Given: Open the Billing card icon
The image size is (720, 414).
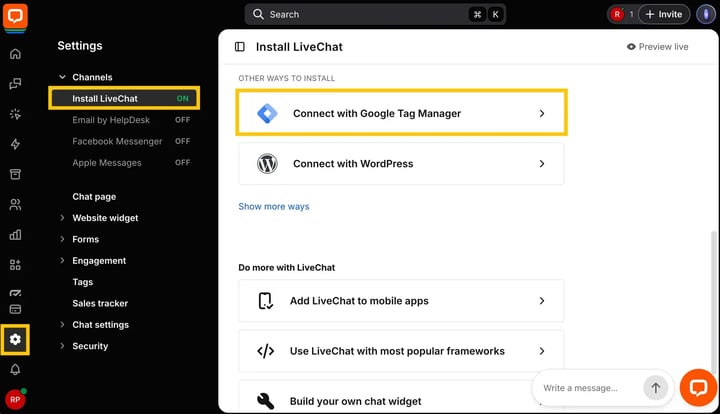Looking at the screenshot, I should point(15,309).
